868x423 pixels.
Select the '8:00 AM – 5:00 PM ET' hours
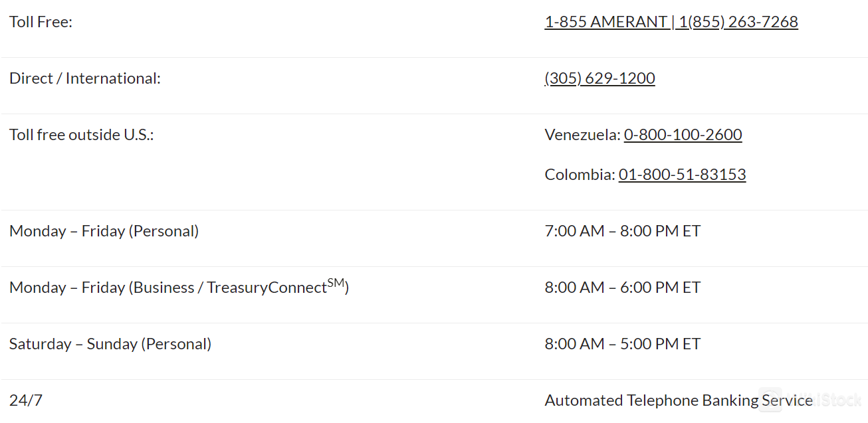(623, 344)
